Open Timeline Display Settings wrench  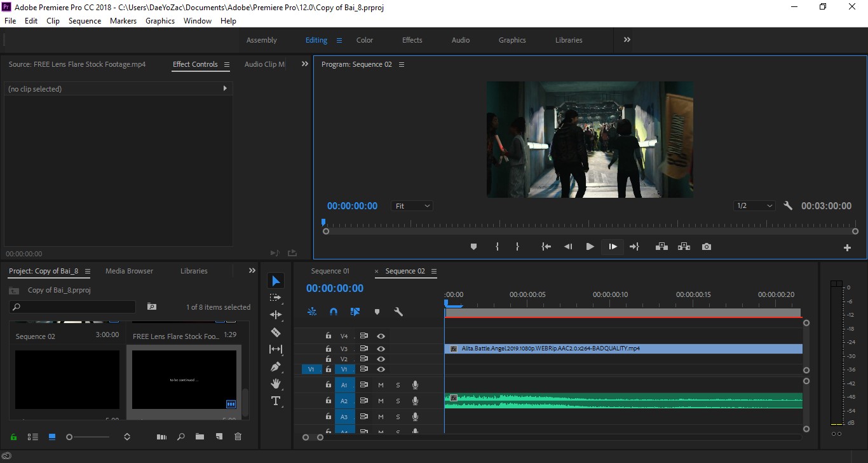tap(398, 312)
